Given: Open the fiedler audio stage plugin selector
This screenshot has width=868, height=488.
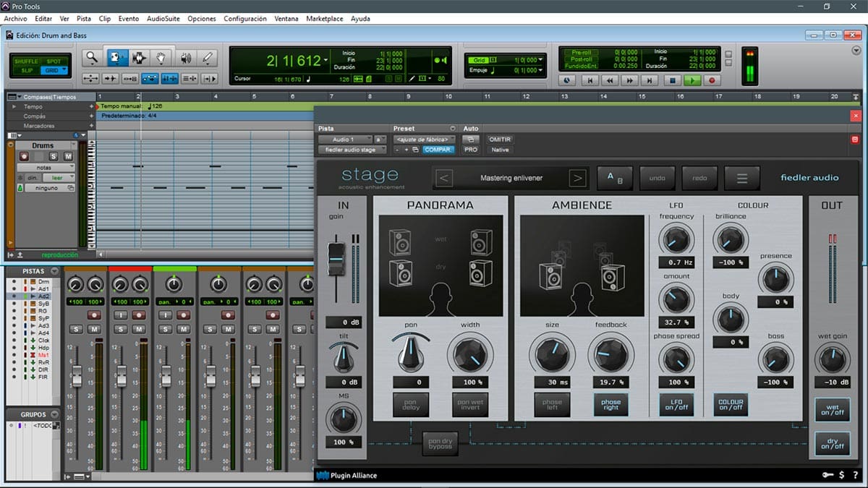Looking at the screenshot, I should (x=354, y=150).
